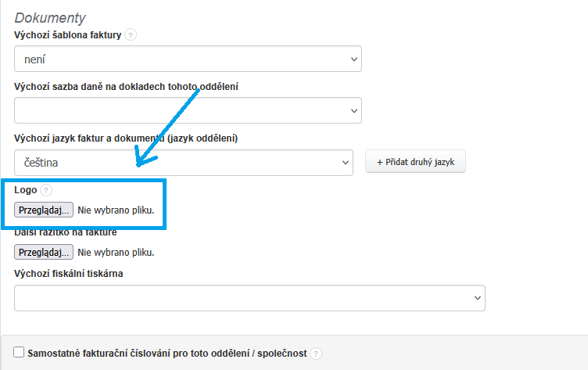Expand the Výchozí sazba daně dropdown

[x=188, y=110]
